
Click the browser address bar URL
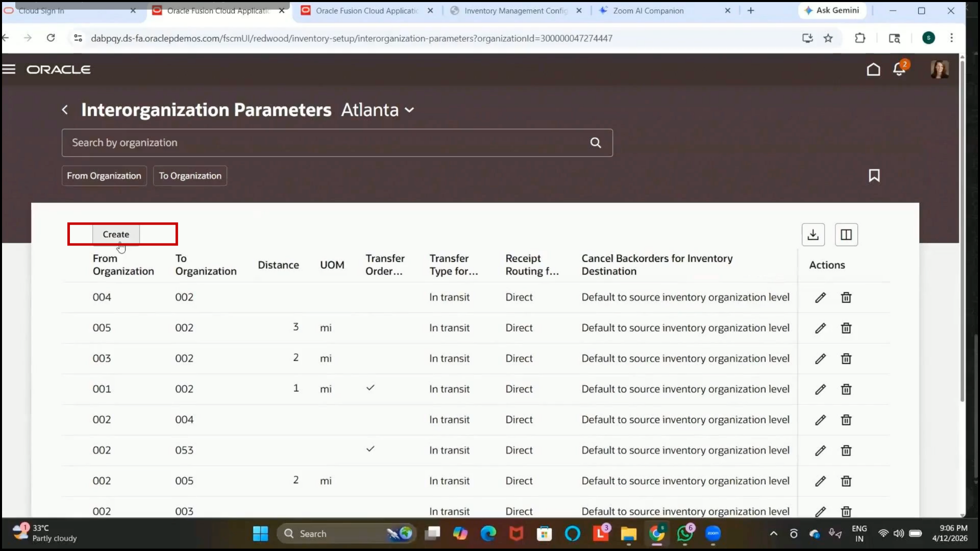[x=351, y=38]
